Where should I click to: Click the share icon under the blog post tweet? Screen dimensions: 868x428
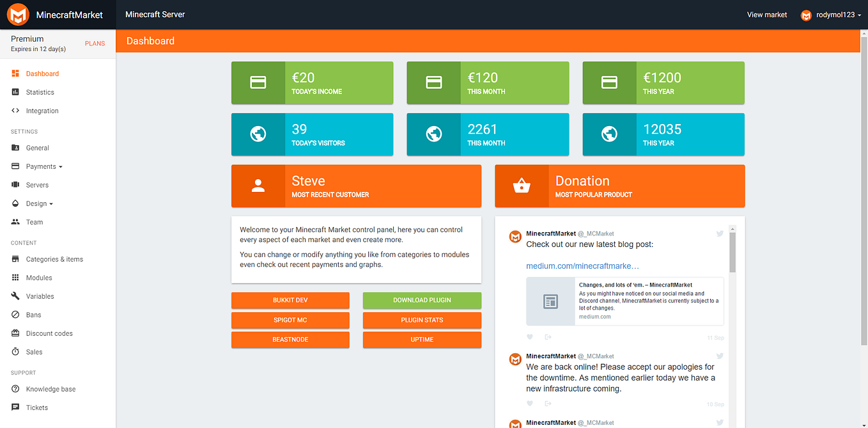coord(548,337)
